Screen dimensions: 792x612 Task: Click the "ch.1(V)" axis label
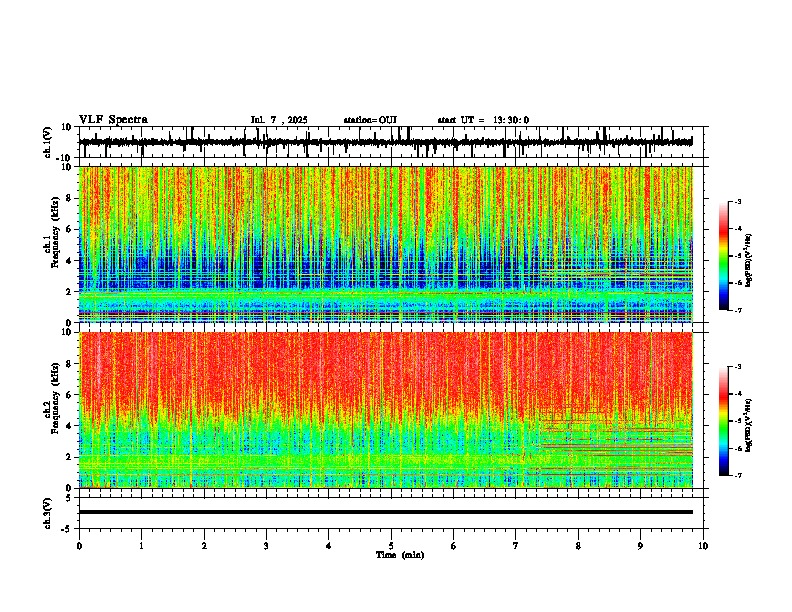tap(47, 142)
